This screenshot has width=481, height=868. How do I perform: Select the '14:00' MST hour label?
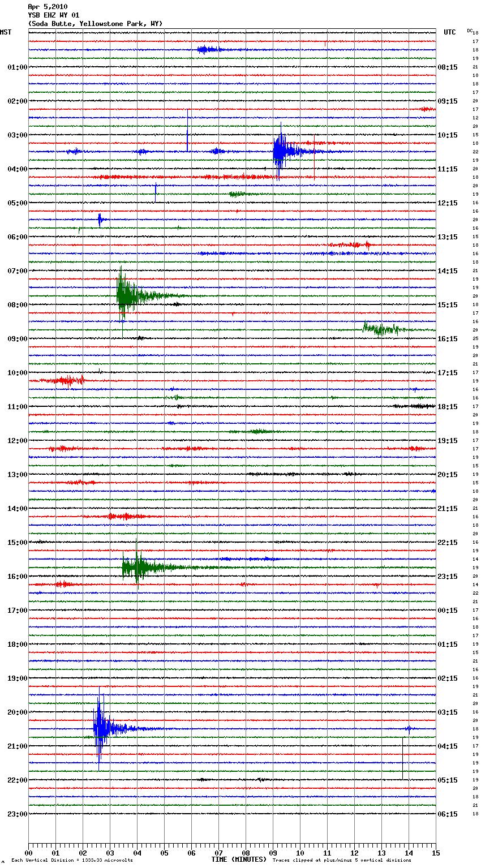click(x=17, y=509)
